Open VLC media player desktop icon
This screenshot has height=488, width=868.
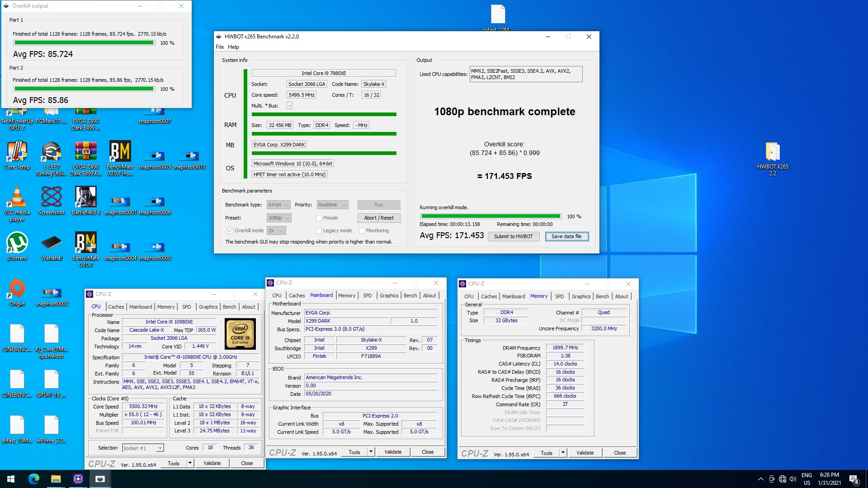pyautogui.click(x=17, y=204)
